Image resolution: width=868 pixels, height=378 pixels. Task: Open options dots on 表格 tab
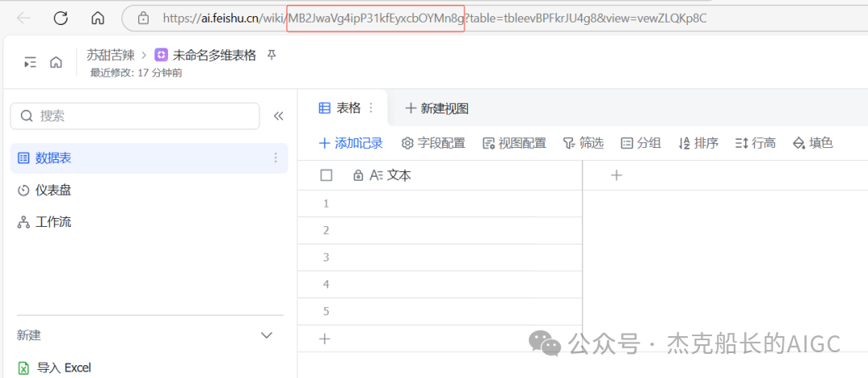coord(371,108)
